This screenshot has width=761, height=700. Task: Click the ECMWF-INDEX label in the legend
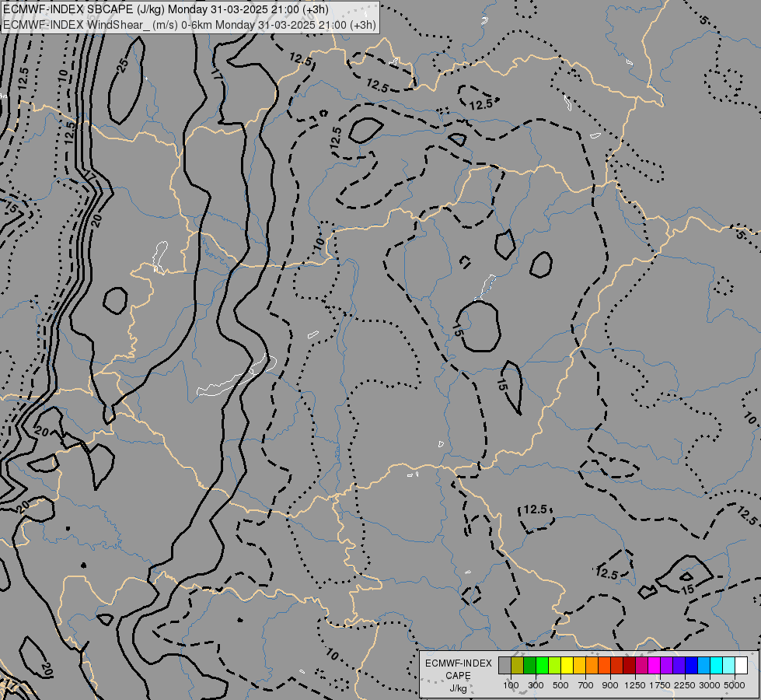pos(458,663)
